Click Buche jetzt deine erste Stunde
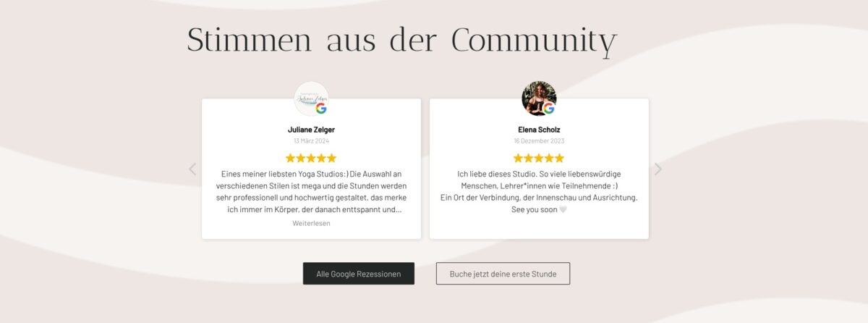868x323 pixels. pos(503,274)
